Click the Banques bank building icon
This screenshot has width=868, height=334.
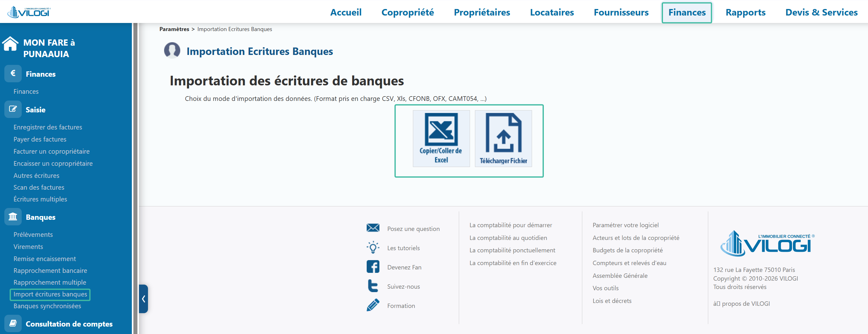13,217
